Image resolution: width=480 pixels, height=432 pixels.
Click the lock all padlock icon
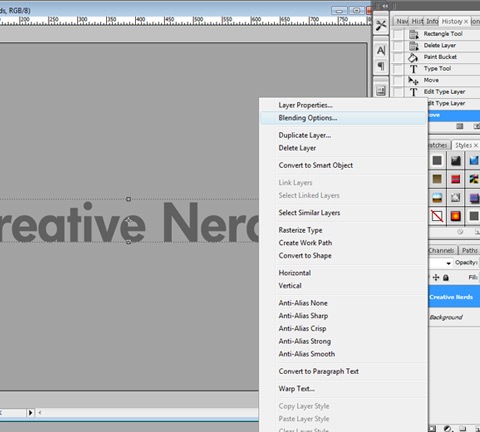446,277
